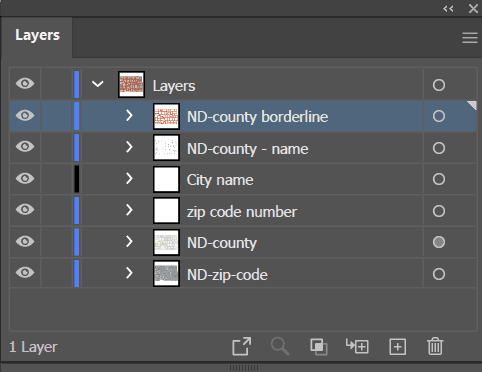Hide the zip code number layer
Viewport: 482px width, 372px height.
point(25,209)
